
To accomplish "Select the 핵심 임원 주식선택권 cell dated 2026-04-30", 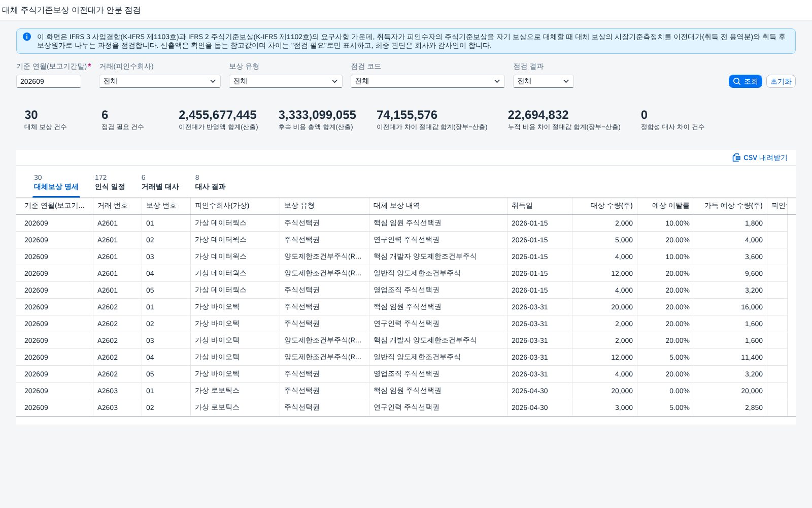I will point(438,391).
